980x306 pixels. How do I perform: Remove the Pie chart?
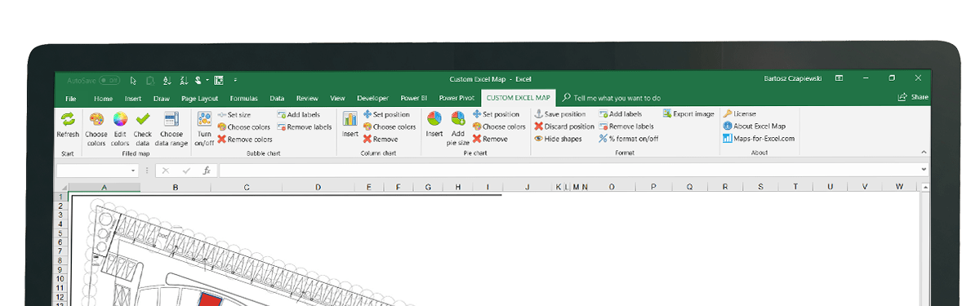pos(490,139)
